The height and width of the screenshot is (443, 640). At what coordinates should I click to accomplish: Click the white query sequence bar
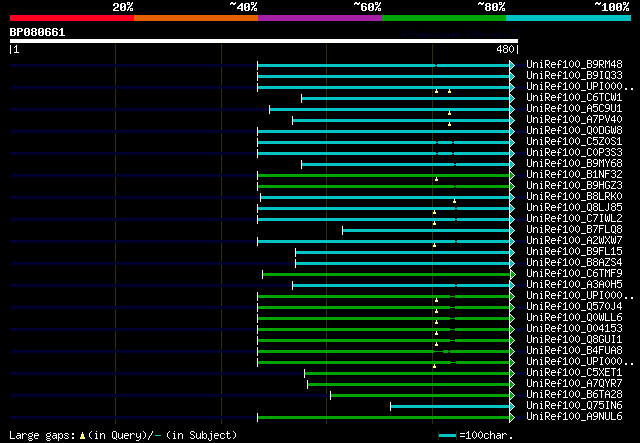coord(264,41)
